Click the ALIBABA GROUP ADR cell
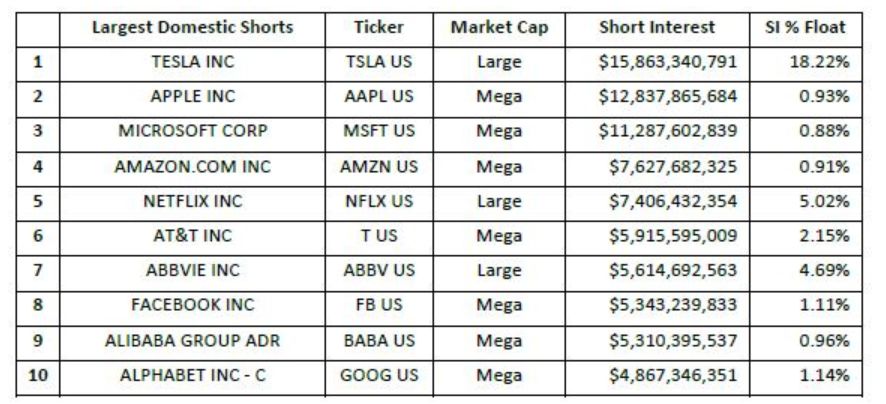 tap(192, 341)
